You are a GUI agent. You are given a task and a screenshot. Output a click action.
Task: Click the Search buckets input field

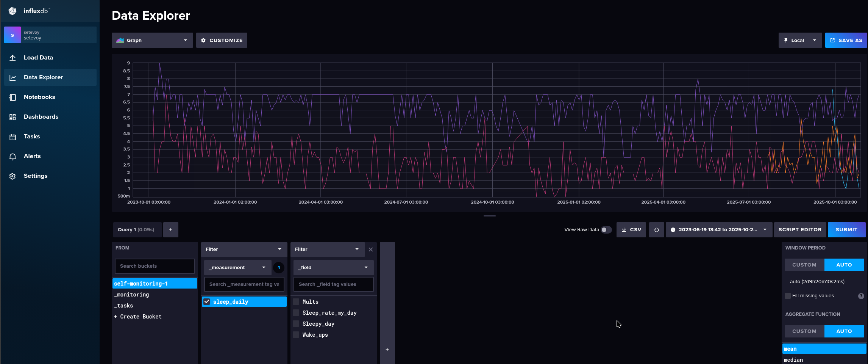tap(154, 266)
